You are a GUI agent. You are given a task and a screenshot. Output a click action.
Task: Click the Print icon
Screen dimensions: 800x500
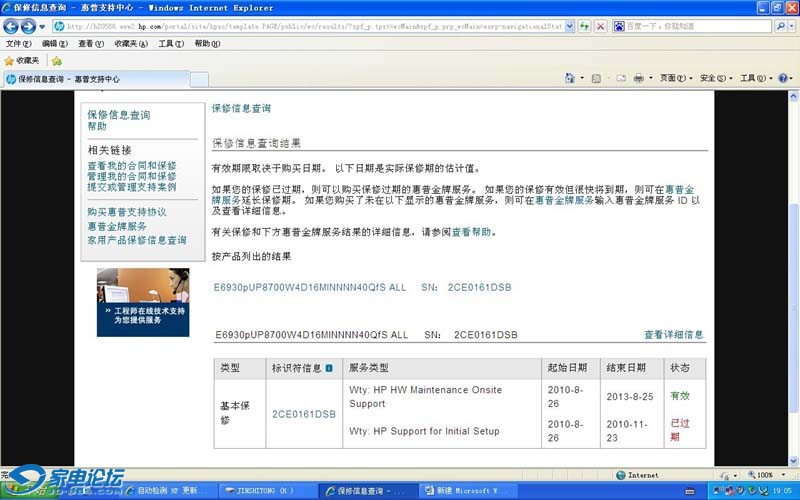click(x=638, y=78)
